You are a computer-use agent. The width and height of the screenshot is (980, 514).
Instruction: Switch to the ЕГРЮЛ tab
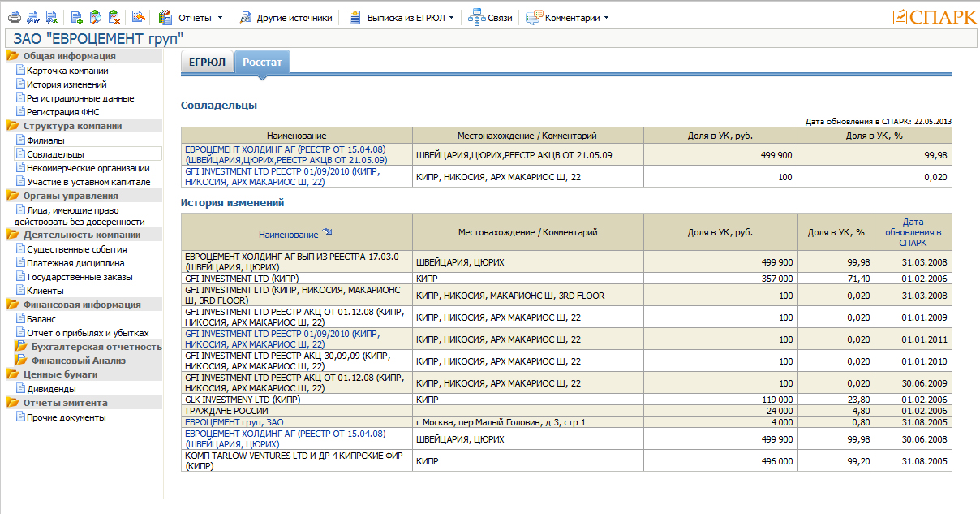[207, 63]
